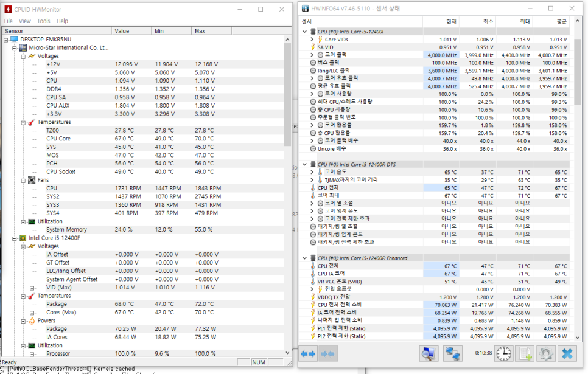Open the File menu in HWMonitor
Screen dimensions: 588x374
(9, 21)
